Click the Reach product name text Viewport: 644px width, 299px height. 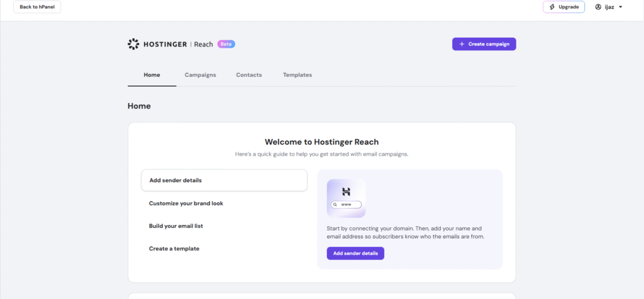(203, 45)
